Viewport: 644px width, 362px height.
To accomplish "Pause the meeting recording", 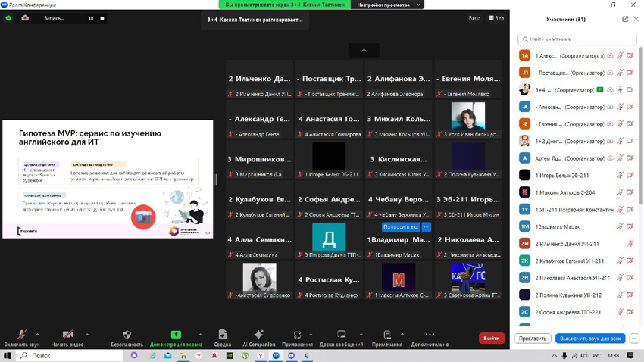I will [x=91, y=18].
